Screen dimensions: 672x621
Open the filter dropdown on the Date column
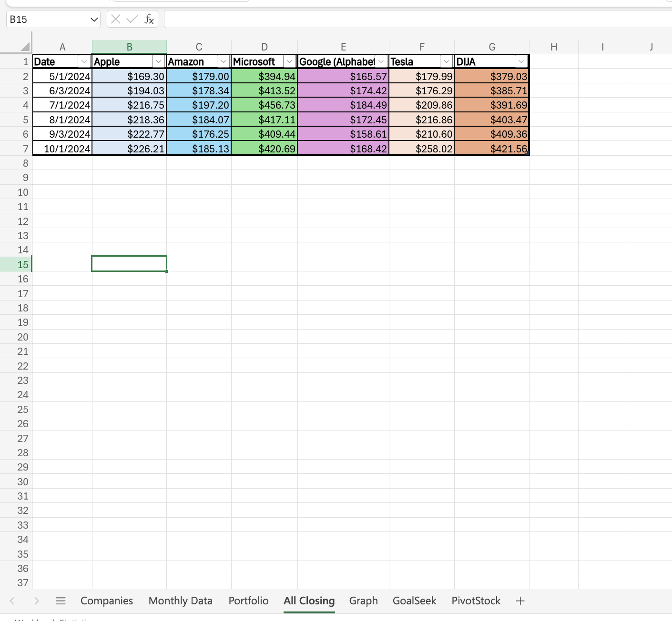(84, 61)
